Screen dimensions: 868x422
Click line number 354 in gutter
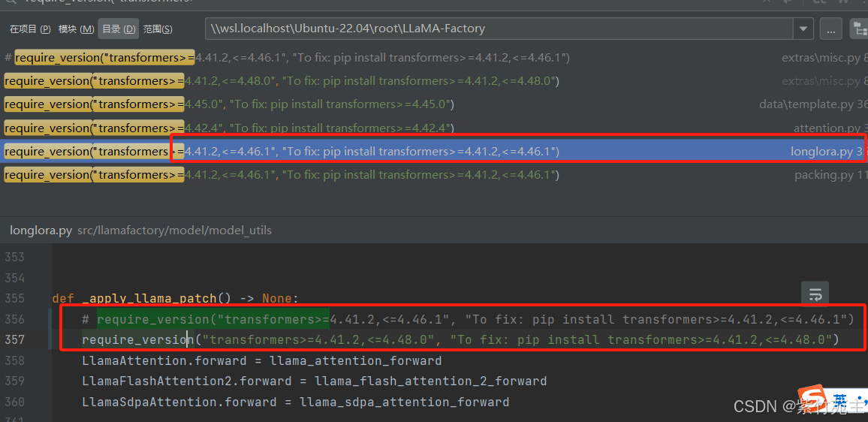[14, 278]
